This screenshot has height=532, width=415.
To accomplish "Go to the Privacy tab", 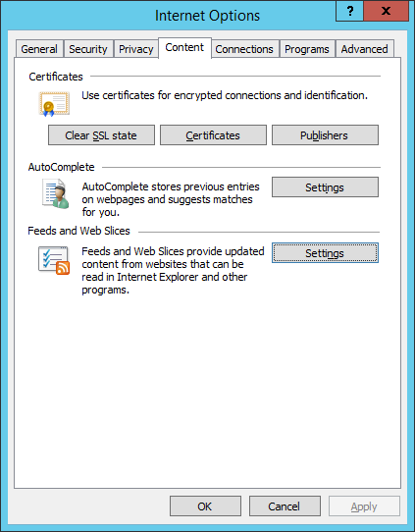I will (x=136, y=49).
